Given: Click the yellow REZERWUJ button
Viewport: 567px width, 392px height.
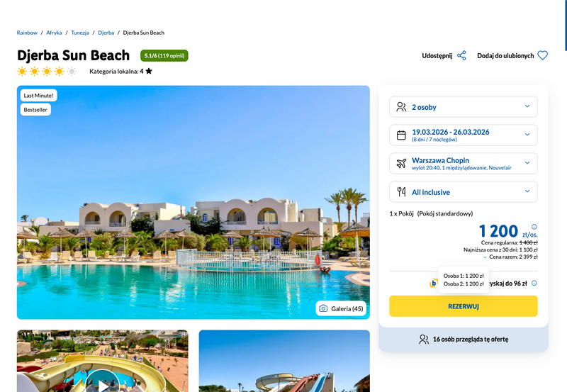Looking at the screenshot, I should [x=464, y=306].
